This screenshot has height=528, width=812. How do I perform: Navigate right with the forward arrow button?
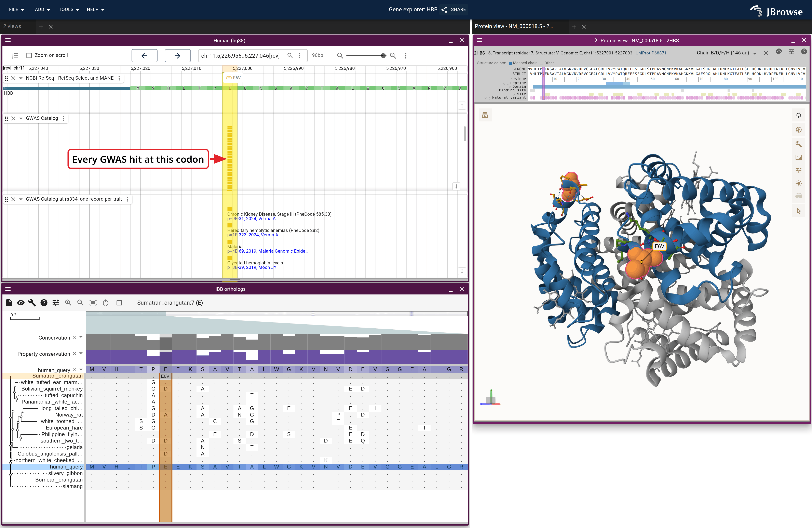(177, 55)
